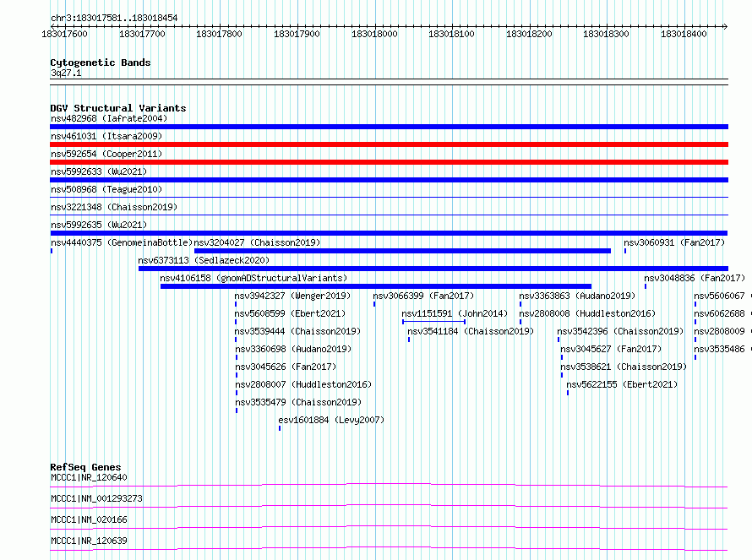Click the MCCC1|NM_020166 gene label

pyautogui.click(x=90, y=519)
